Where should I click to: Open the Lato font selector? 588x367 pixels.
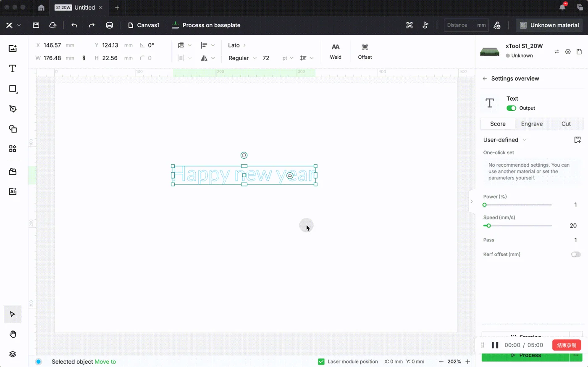pyautogui.click(x=237, y=45)
